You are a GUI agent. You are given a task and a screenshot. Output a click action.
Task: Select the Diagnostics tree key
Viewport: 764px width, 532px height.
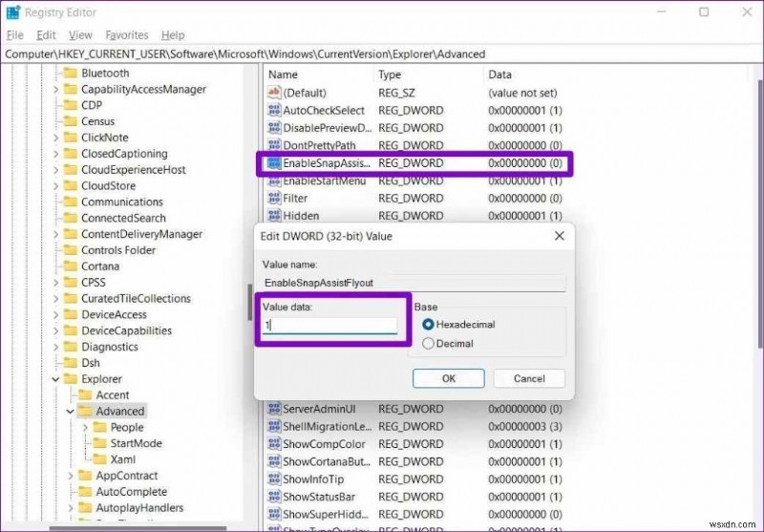(110, 347)
